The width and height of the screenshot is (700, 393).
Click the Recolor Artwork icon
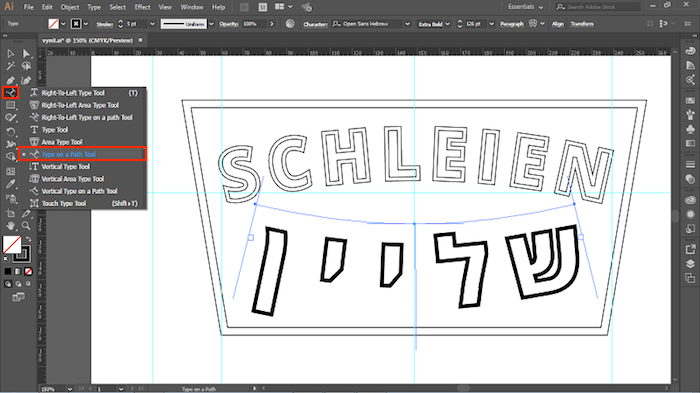290,24
